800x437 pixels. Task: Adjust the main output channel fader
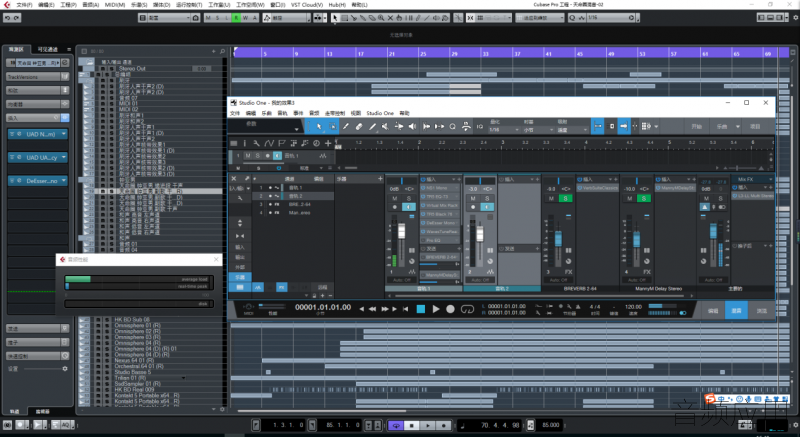click(713, 232)
